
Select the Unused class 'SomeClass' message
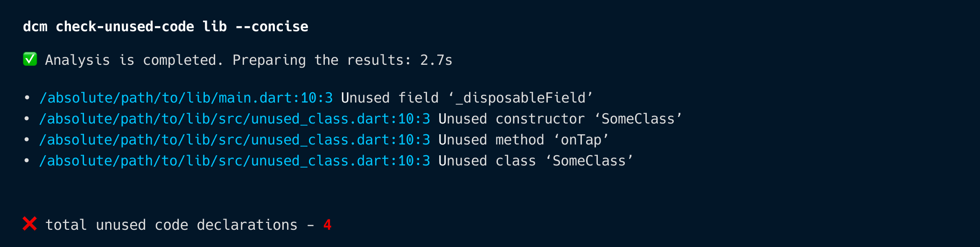(536, 161)
